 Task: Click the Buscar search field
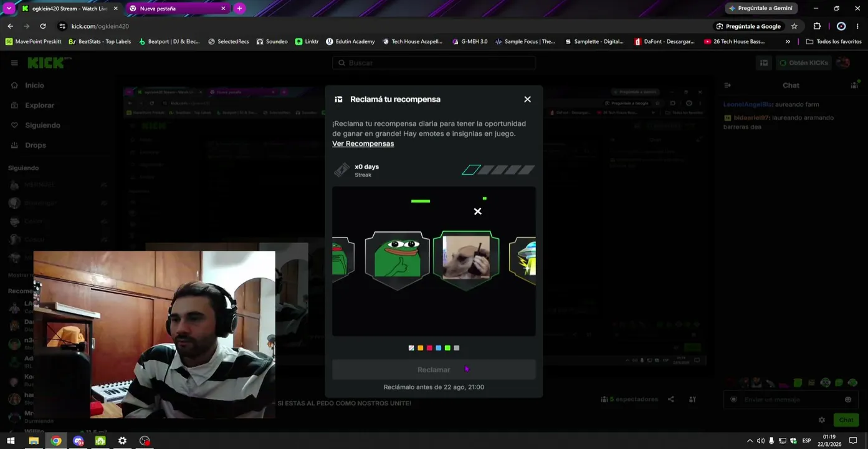[x=434, y=63]
